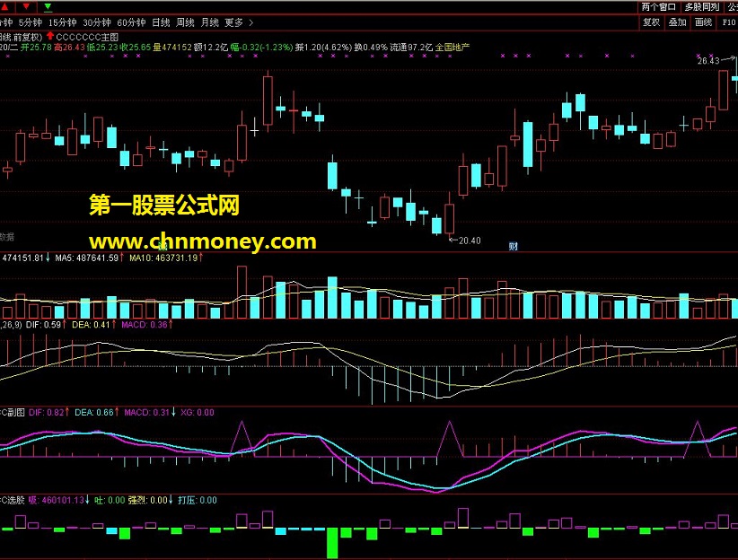This screenshot has height=560, width=738.
Task: Click the 复权 button
Action: pos(652,22)
